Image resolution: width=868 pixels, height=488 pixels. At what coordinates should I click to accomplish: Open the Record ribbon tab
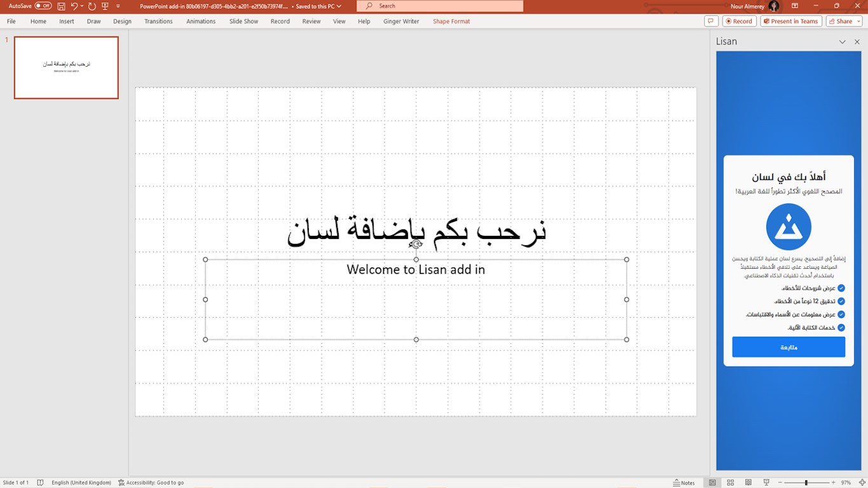pos(280,21)
